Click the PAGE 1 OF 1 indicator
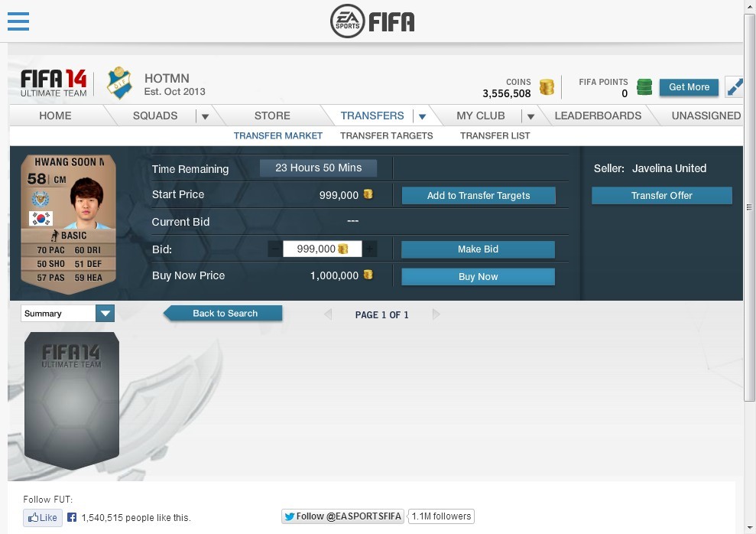Screen dimensions: 756x534 pyautogui.click(x=382, y=315)
